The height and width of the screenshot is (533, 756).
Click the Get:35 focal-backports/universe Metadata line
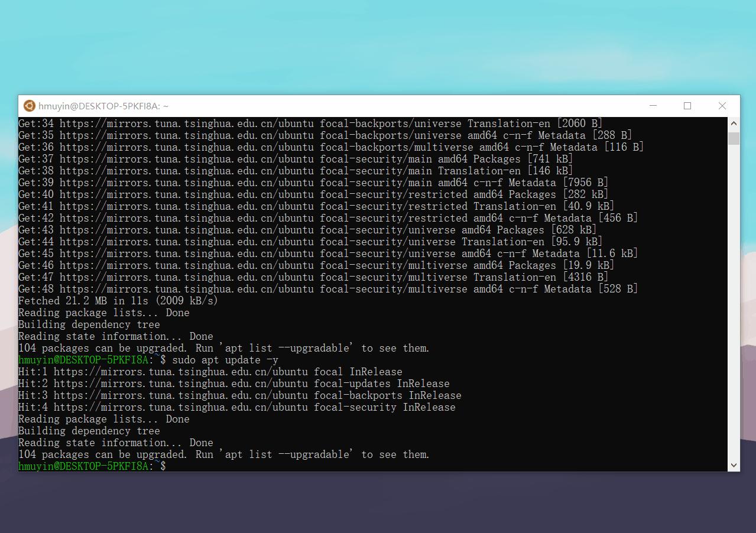[x=325, y=135]
